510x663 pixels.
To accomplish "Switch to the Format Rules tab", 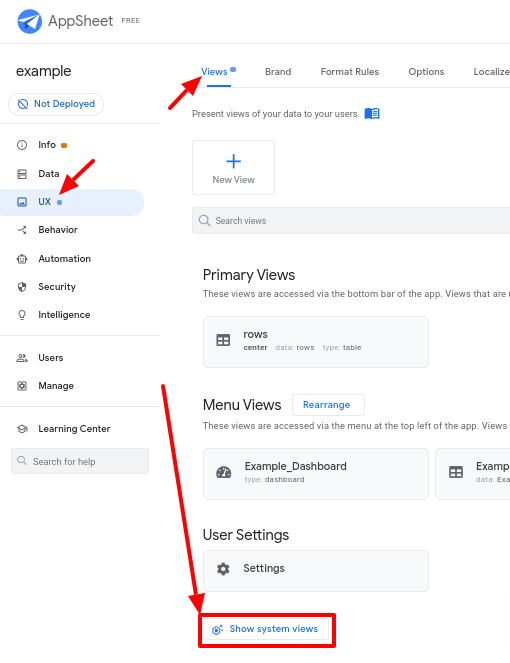I will tap(349, 72).
